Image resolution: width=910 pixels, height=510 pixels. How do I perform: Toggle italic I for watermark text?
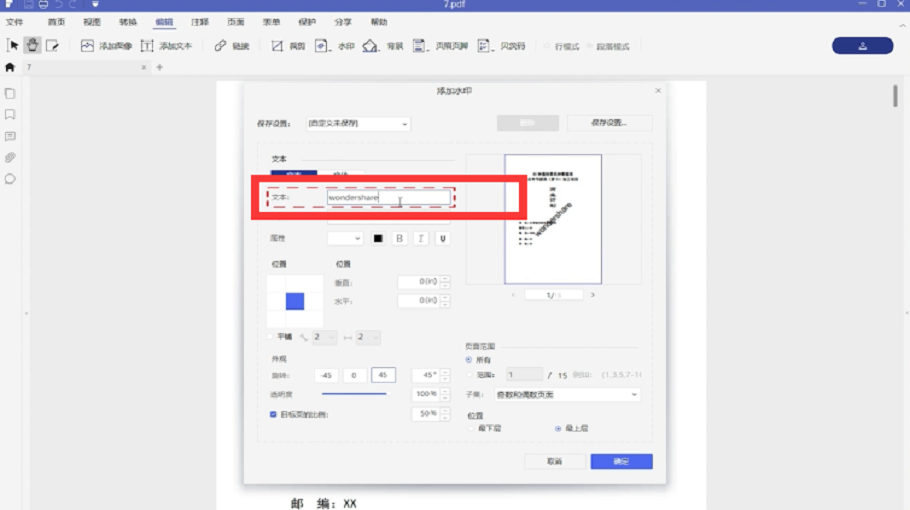pos(421,238)
